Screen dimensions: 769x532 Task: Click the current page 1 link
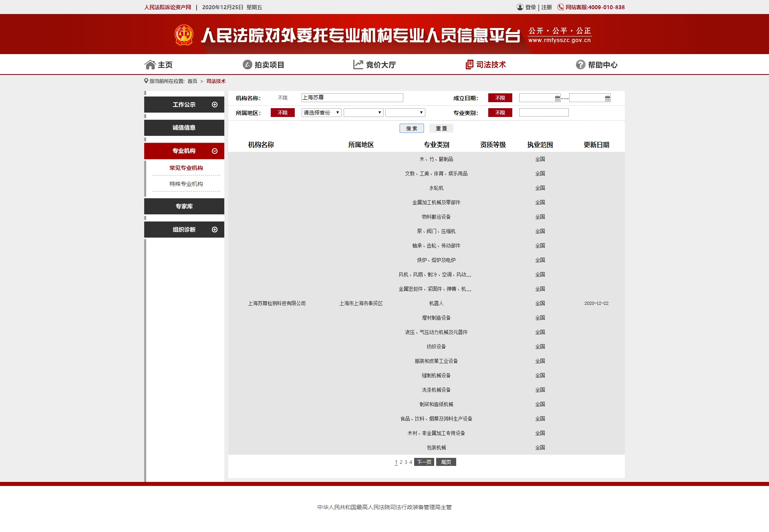click(x=396, y=462)
